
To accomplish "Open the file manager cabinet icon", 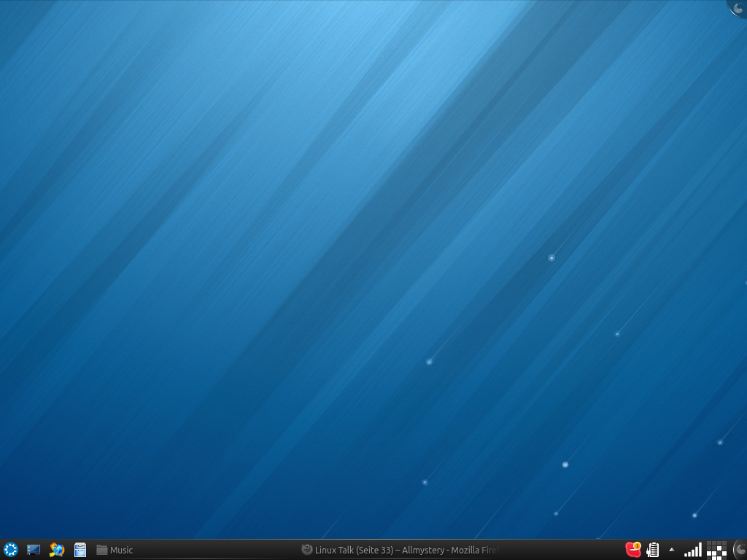I will 80,550.
